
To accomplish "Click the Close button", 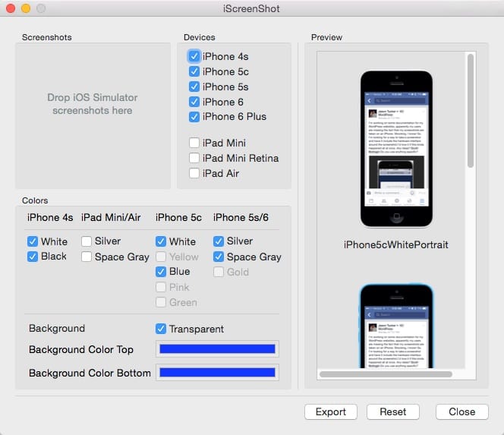I will click(462, 412).
